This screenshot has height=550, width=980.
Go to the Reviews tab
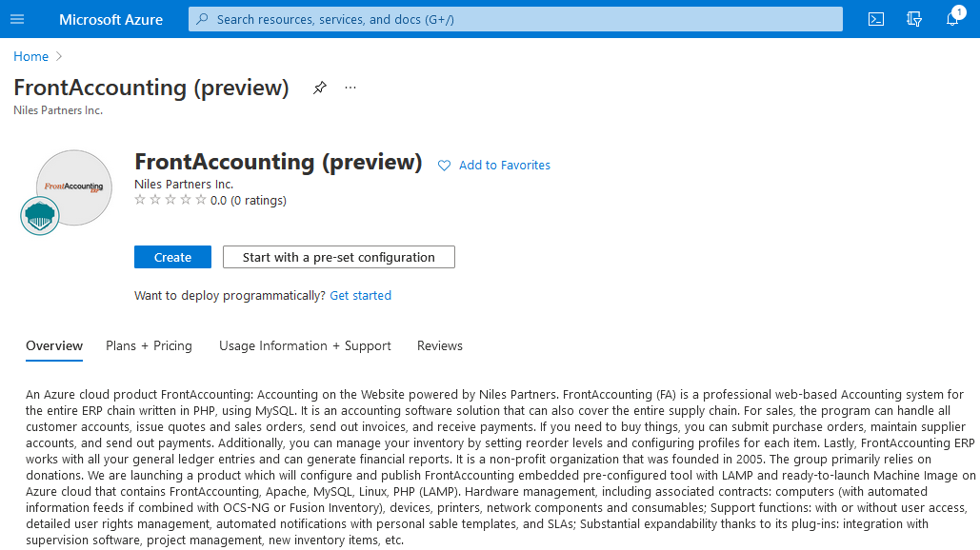439,345
